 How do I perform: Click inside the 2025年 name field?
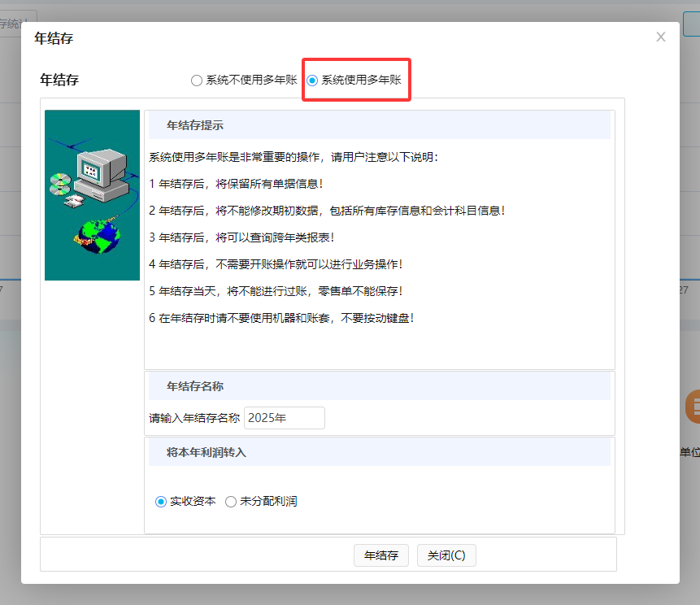tap(284, 417)
